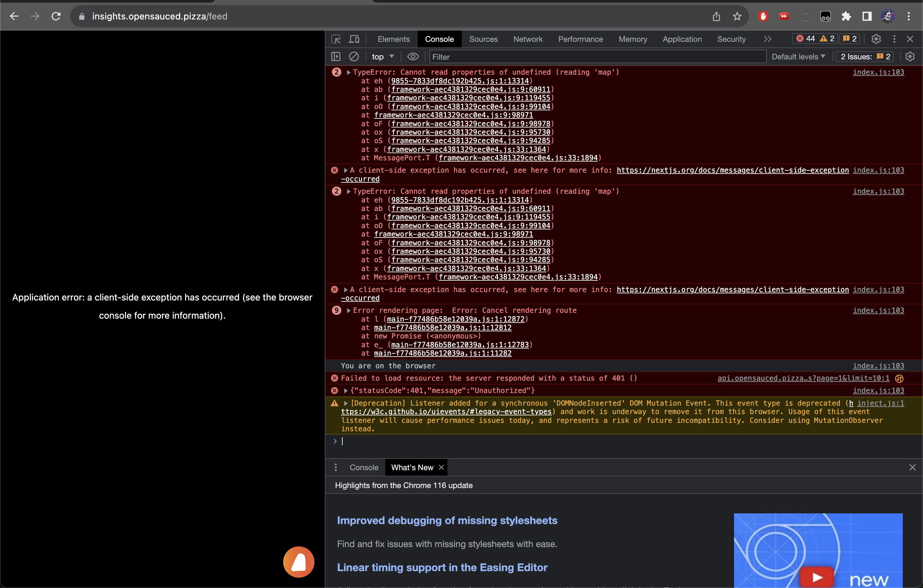This screenshot has height=588, width=923.
Task: Open the 1Password extension icon
Action: (804, 16)
